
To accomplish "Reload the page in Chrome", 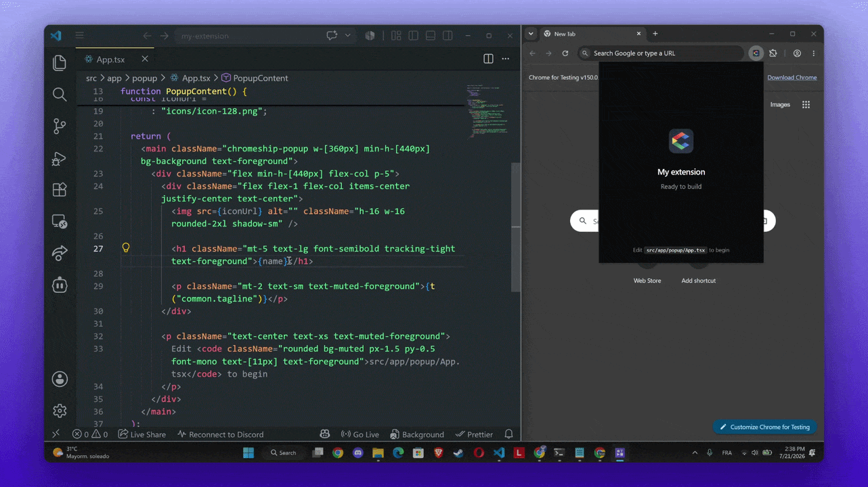I will [565, 53].
